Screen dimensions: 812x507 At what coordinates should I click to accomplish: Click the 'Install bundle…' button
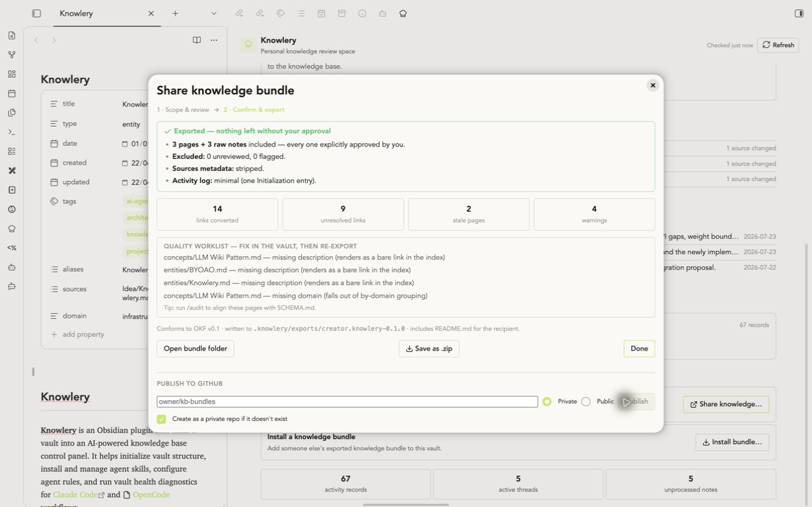point(732,442)
